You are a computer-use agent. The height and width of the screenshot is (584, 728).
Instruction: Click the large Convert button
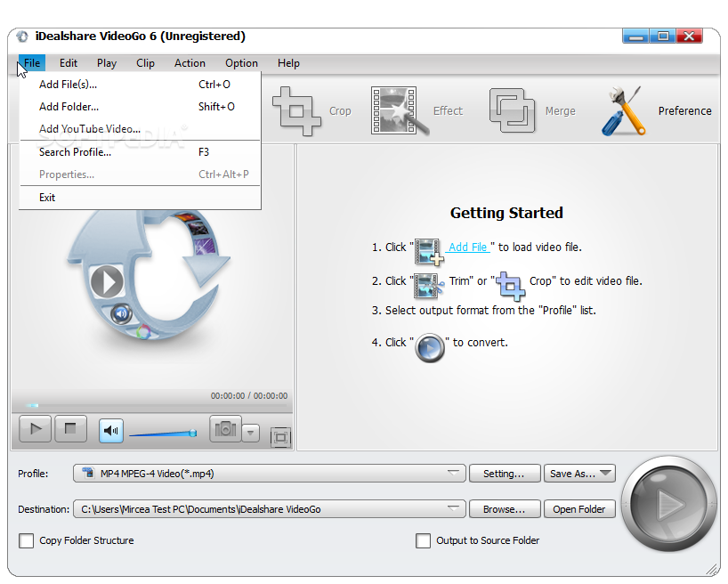tap(669, 505)
